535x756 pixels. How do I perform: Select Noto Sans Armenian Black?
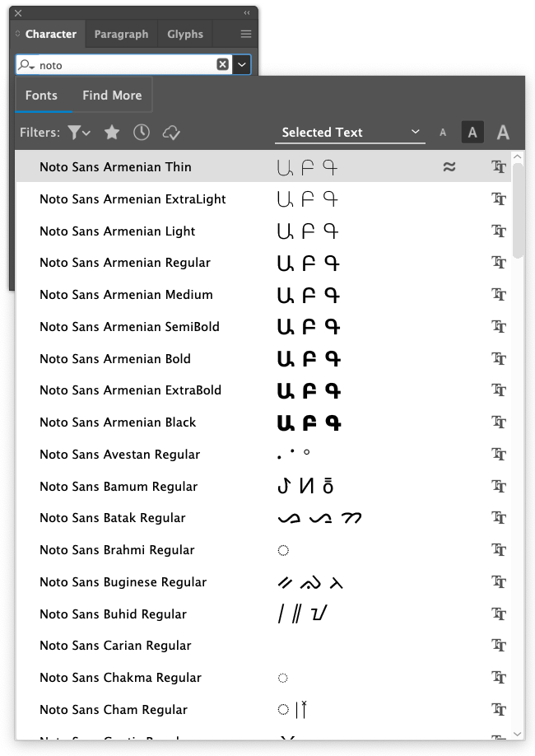tap(263, 422)
